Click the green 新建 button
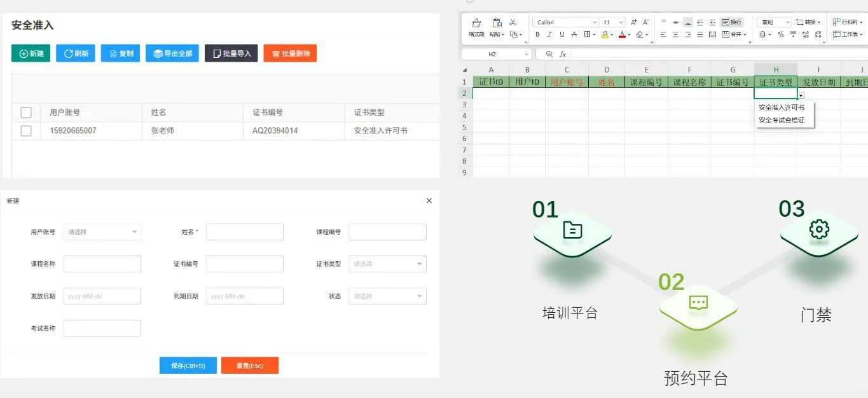 [29, 53]
